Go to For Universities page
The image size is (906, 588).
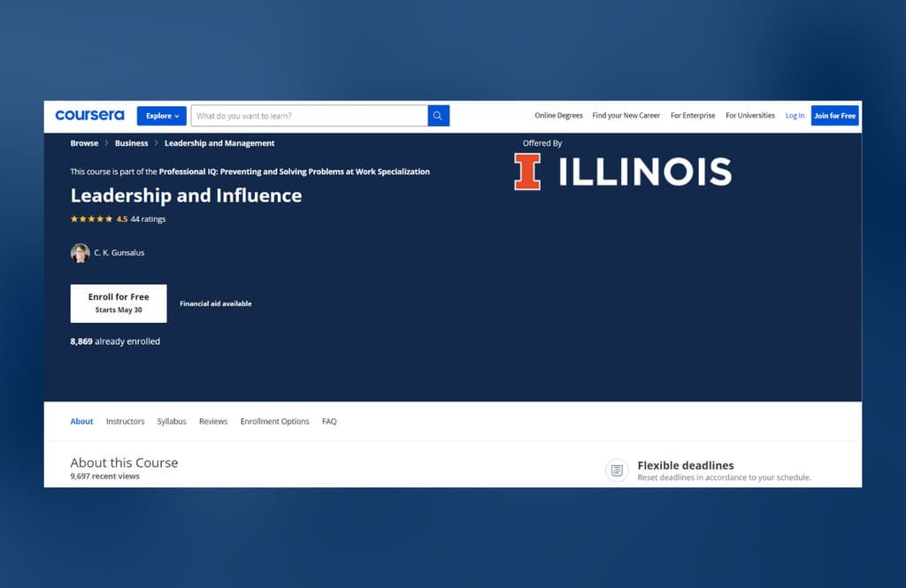750,116
